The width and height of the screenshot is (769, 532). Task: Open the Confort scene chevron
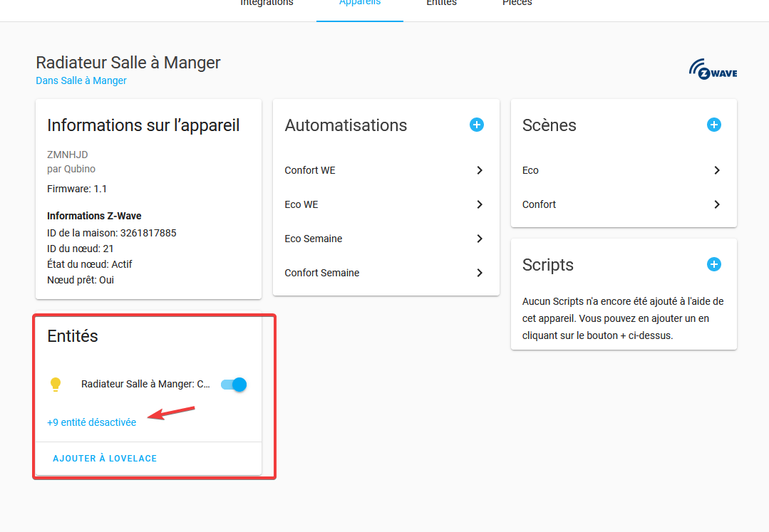pyautogui.click(x=717, y=205)
